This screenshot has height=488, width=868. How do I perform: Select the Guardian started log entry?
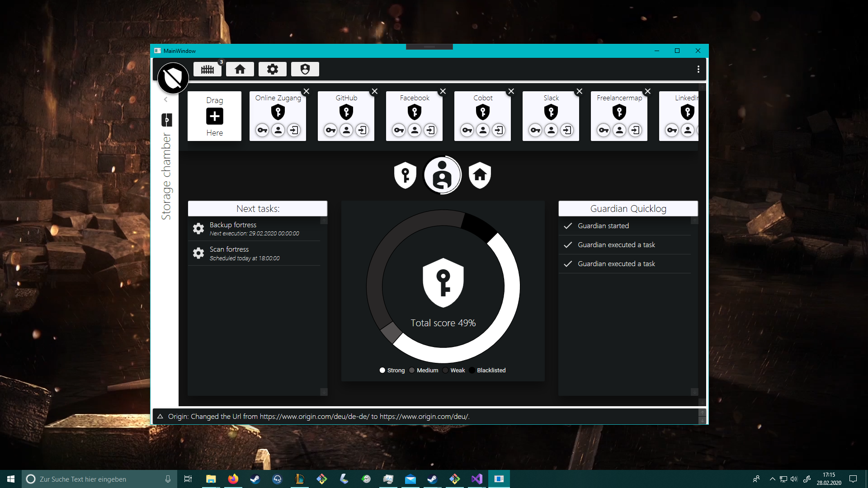click(625, 226)
